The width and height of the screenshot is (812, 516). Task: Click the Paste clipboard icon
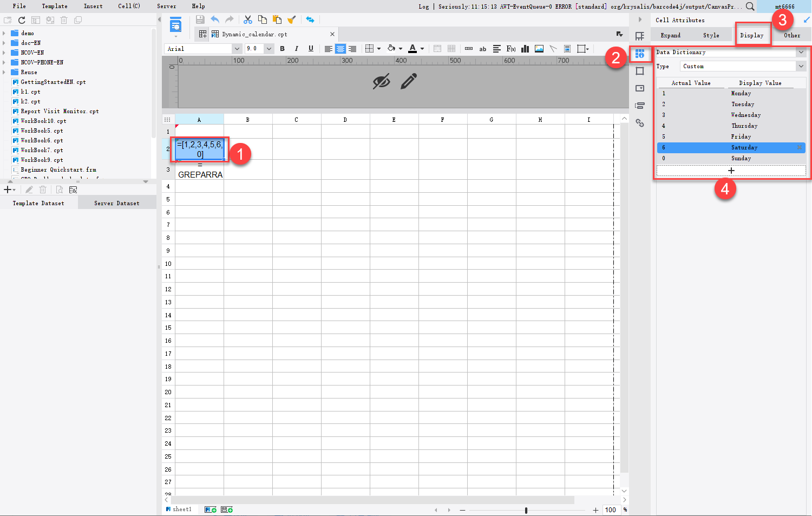277,19
